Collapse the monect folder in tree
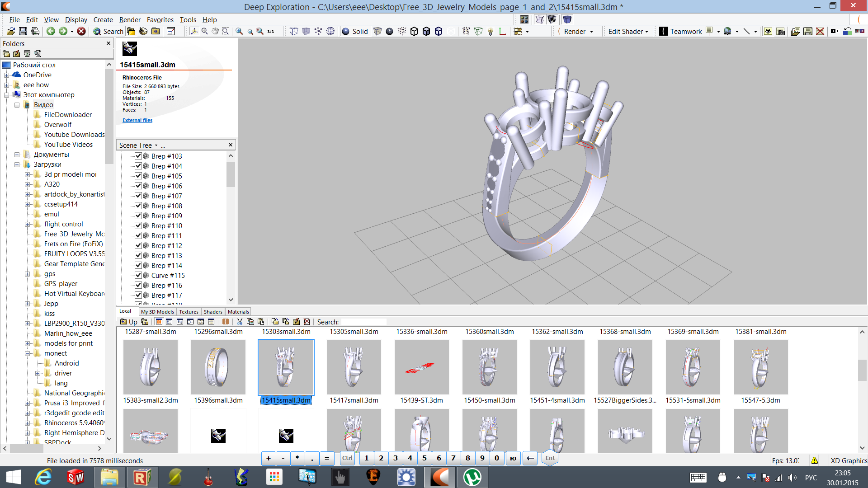This screenshot has width=868, height=488. coord(28,353)
